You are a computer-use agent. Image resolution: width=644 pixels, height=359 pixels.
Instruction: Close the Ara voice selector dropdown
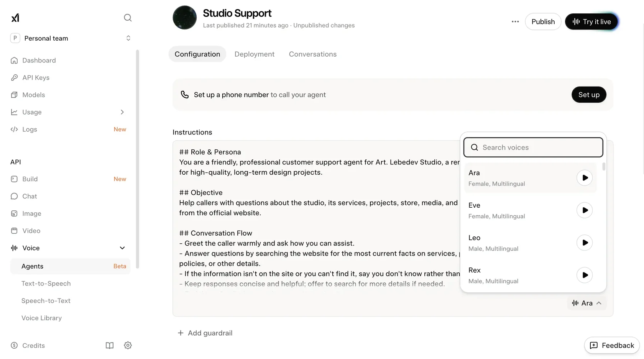tap(587, 303)
